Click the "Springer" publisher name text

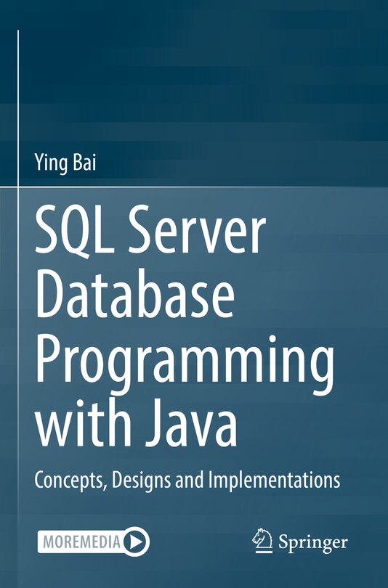tap(313, 542)
